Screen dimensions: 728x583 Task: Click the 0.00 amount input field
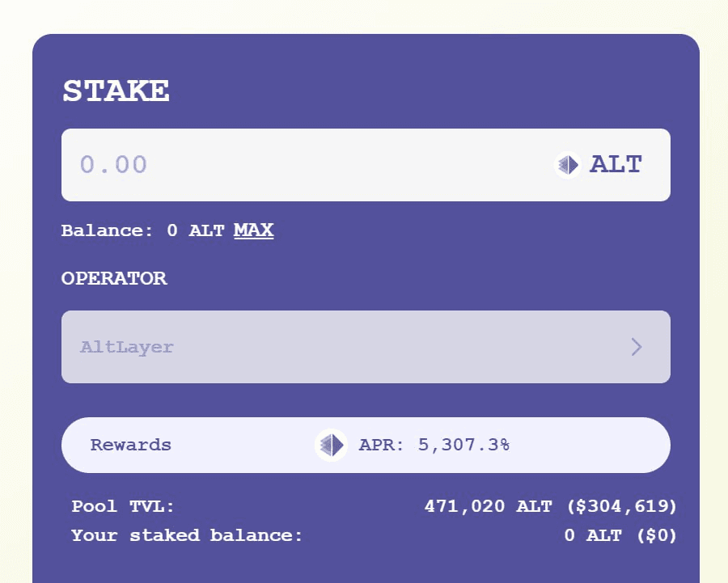pyautogui.click(x=243, y=165)
